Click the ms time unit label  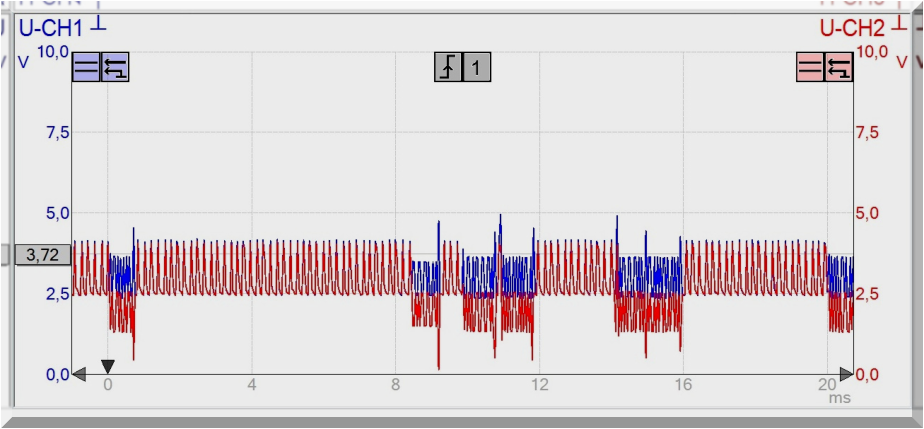tap(839, 397)
